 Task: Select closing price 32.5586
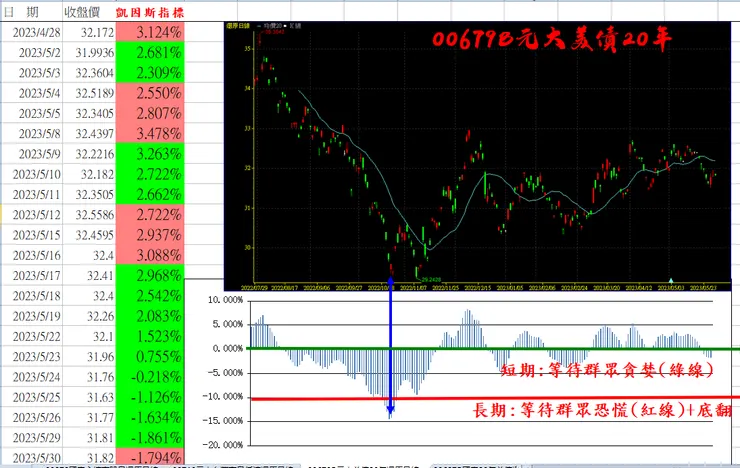(x=89, y=215)
